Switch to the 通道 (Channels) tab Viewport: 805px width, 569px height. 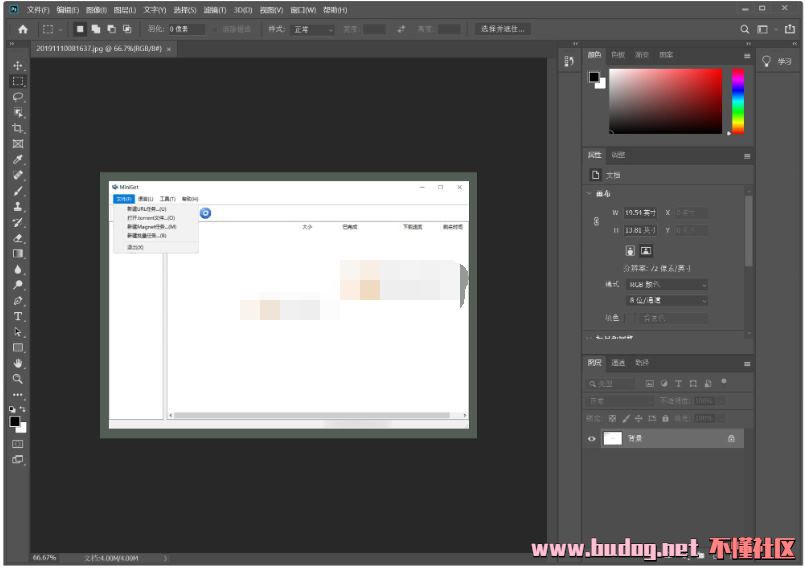click(x=618, y=362)
